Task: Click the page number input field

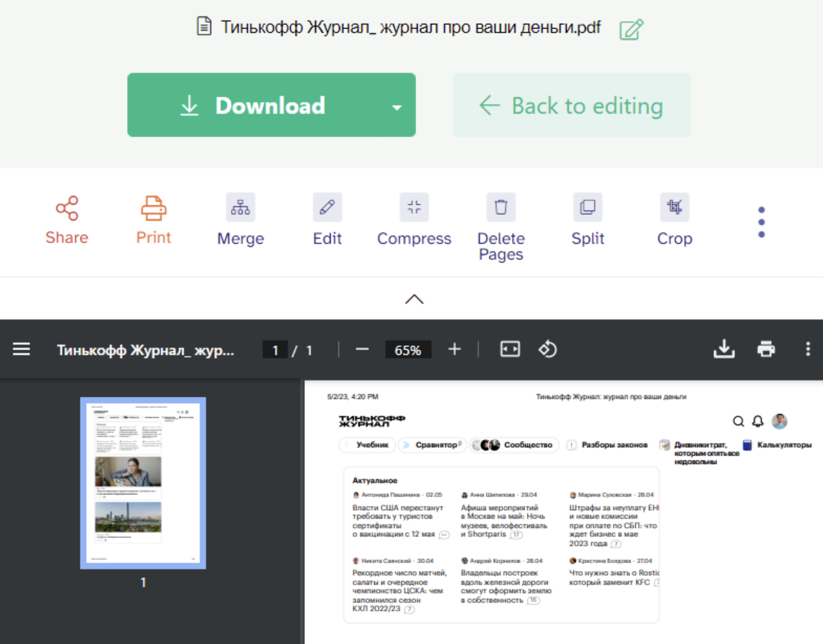Action: click(x=275, y=350)
